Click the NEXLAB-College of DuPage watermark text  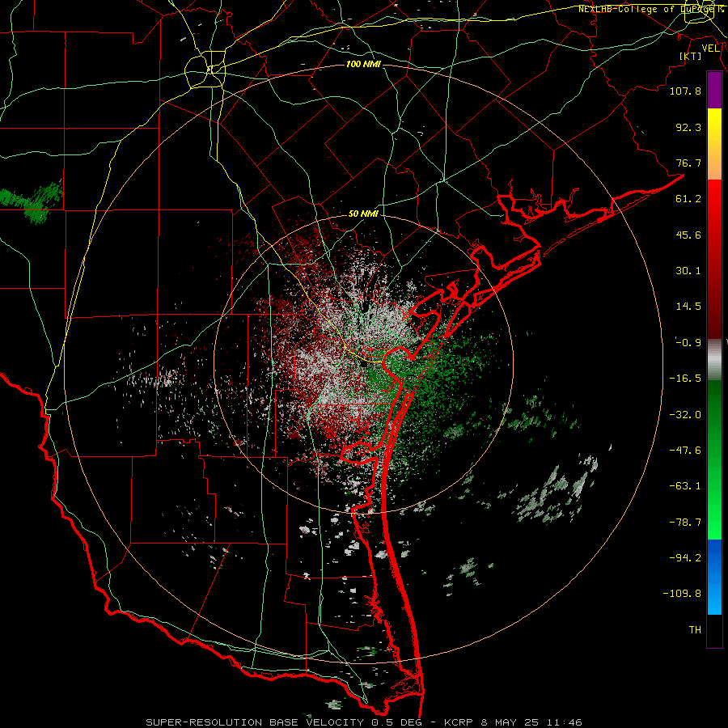click(650, 9)
